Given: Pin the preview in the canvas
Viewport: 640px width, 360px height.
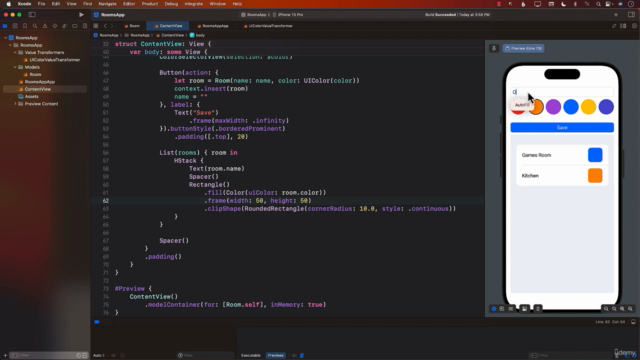Looking at the screenshot, I should [493, 48].
